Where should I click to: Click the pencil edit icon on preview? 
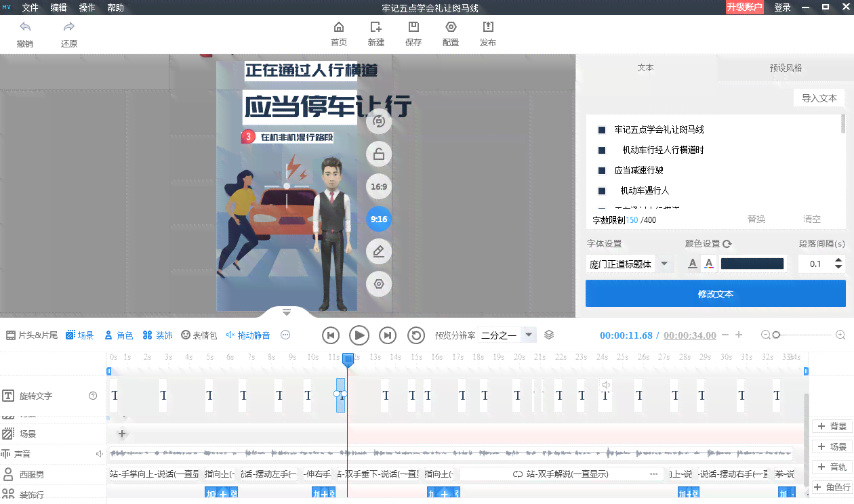click(x=379, y=252)
